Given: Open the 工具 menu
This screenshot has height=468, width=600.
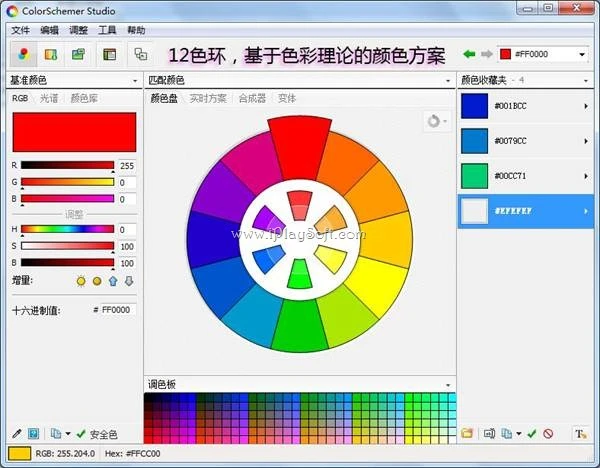Looking at the screenshot, I should tap(107, 30).
